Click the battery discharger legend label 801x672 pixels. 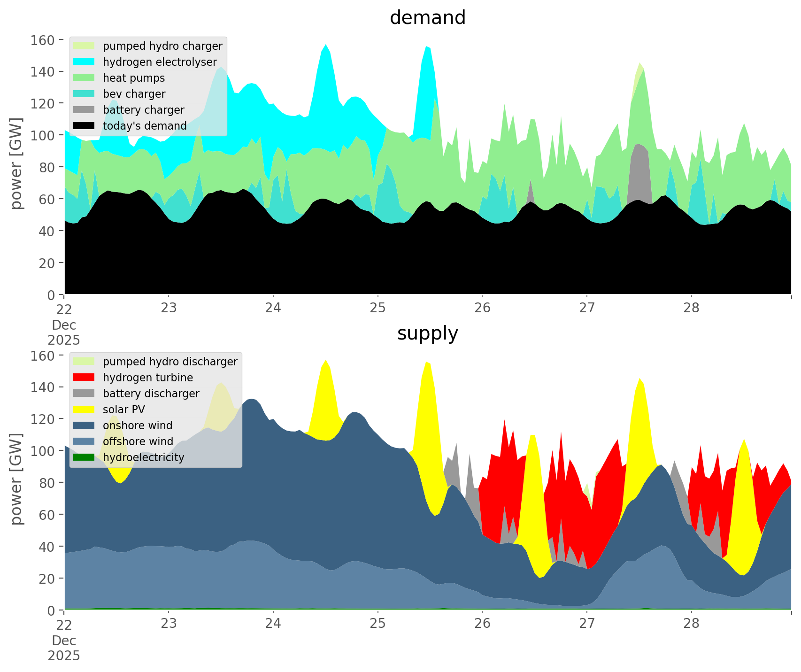click(x=151, y=394)
